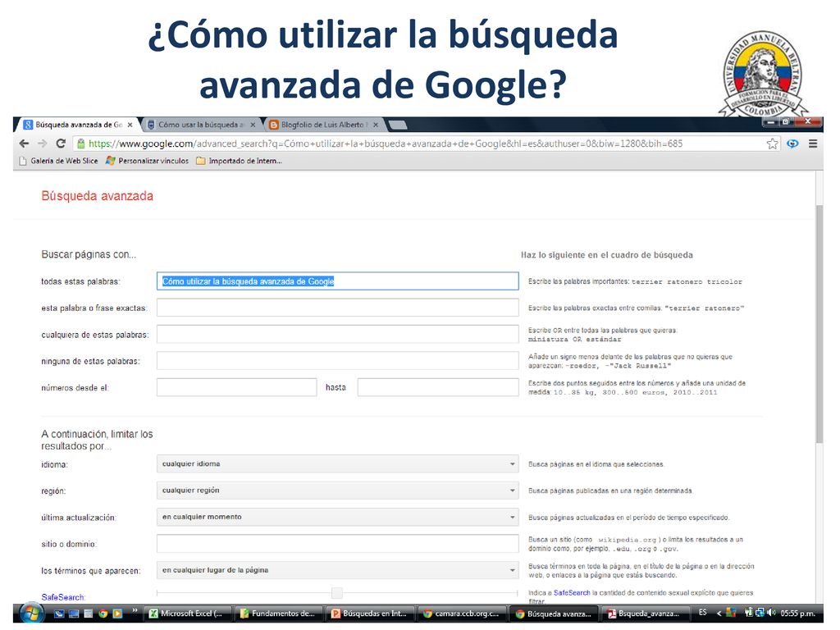
Task: Open the 'Galería de Web Slice' bookmark
Action: click(59, 161)
